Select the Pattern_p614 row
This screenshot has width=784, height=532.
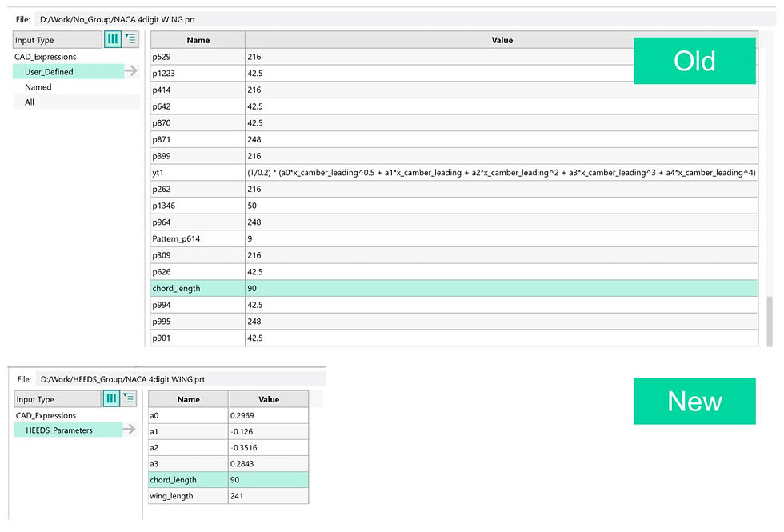click(x=454, y=238)
